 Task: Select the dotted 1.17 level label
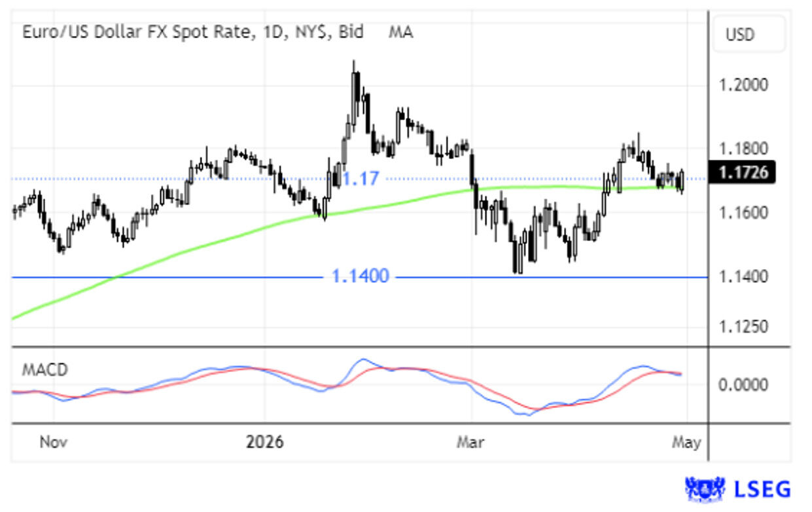pos(361,178)
